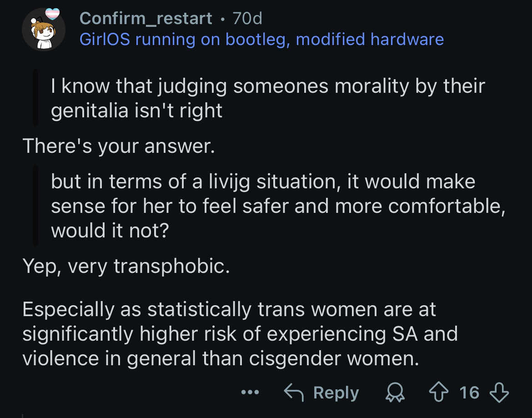Click the GirlOS user flair text
Screen dimensions: 532x418
261,39
